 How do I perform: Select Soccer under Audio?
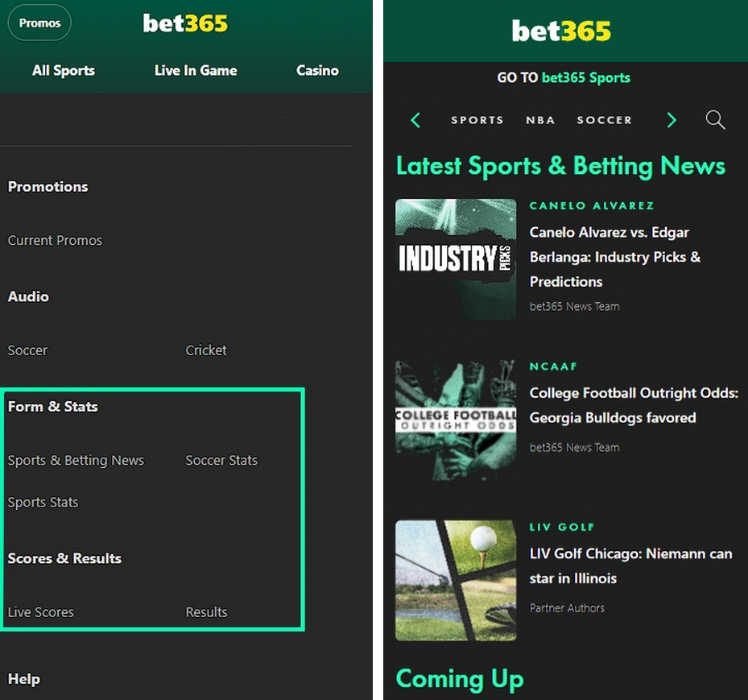[27, 350]
